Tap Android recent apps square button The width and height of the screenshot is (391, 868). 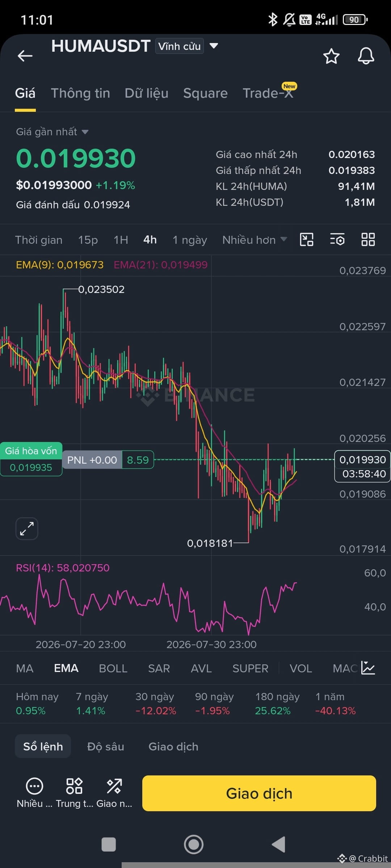(109, 844)
